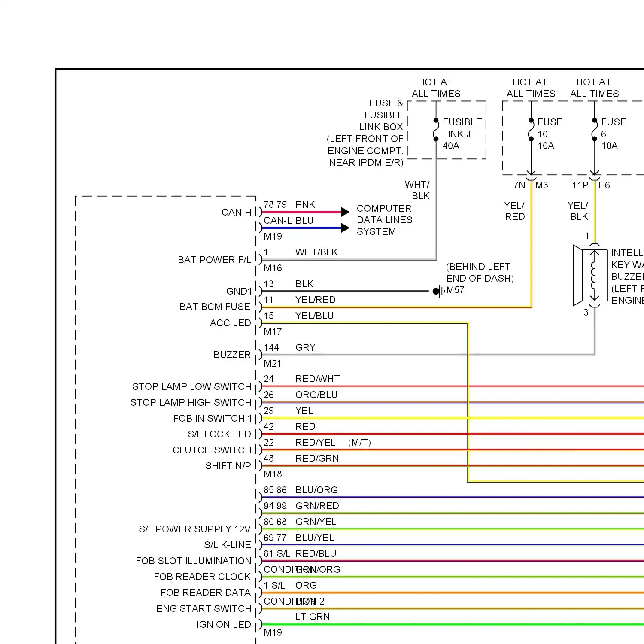
Task: Click the M3 connector label
Action: [541, 185]
